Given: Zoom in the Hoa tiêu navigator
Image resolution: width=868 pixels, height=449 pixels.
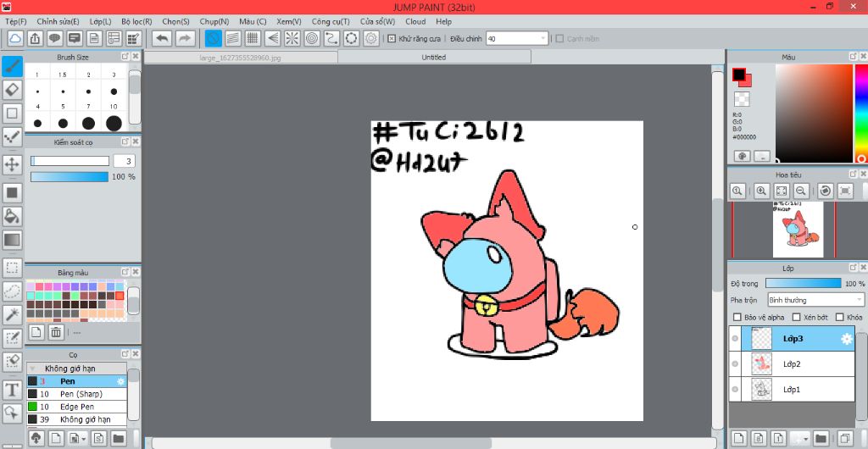Looking at the screenshot, I should point(761,191).
